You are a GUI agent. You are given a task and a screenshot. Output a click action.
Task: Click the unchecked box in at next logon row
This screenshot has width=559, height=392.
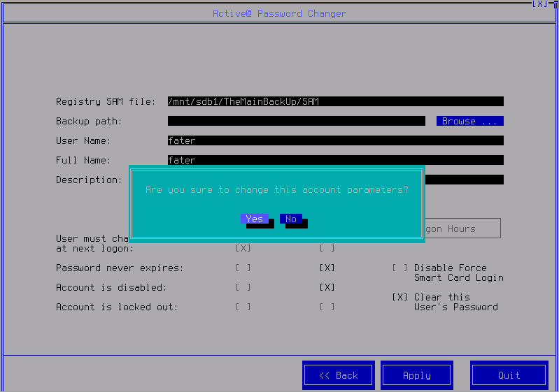point(327,248)
